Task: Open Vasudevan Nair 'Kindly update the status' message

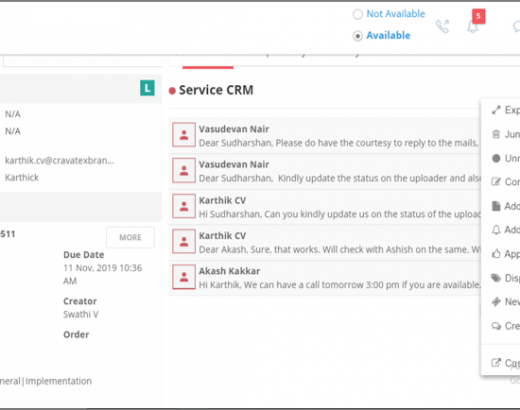Action: [325, 171]
